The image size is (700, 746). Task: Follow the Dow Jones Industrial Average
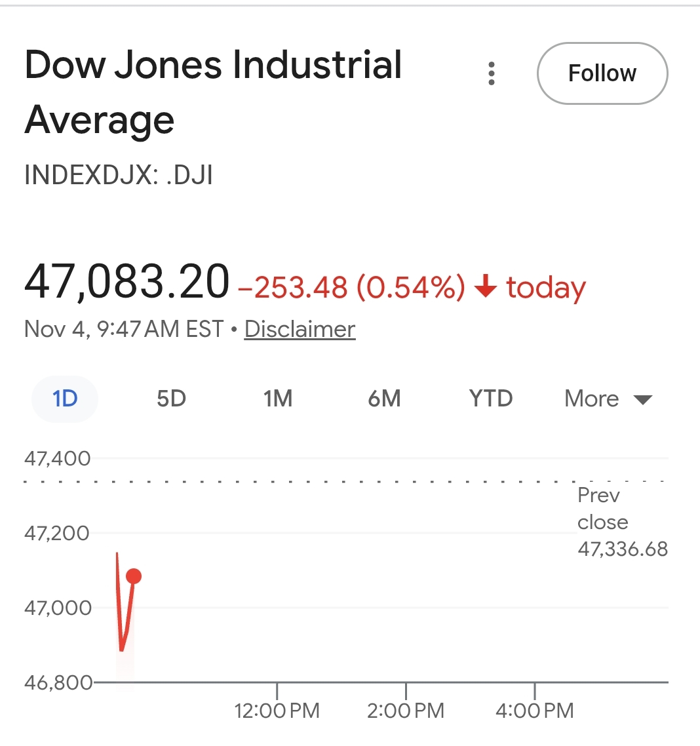pyautogui.click(x=602, y=73)
